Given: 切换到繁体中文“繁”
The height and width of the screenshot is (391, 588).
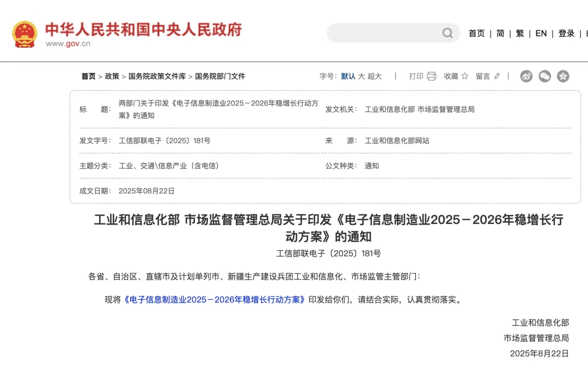Looking at the screenshot, I should click(520, 33).
